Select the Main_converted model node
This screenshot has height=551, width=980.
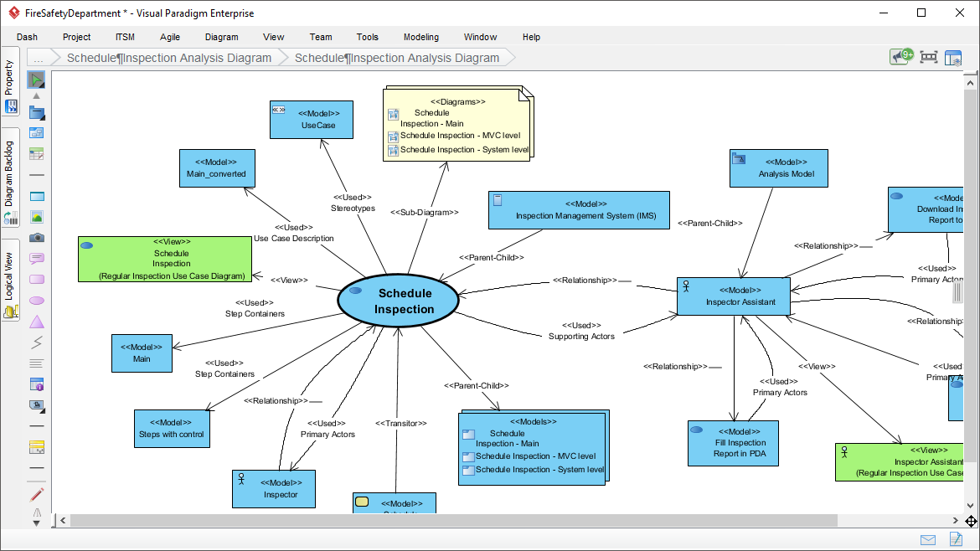pos(217,168)
